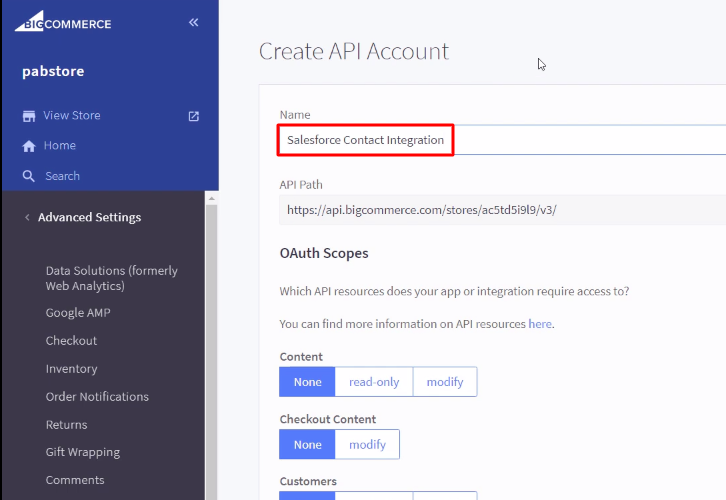Open Returns settings

pos(66,425)
